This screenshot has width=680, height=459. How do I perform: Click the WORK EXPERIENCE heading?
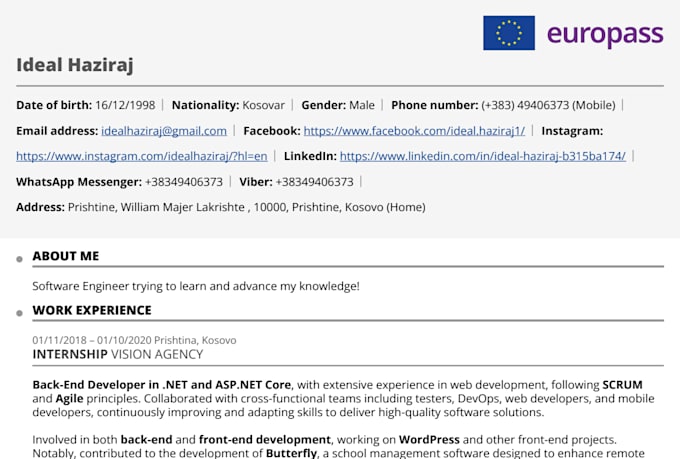92,310
